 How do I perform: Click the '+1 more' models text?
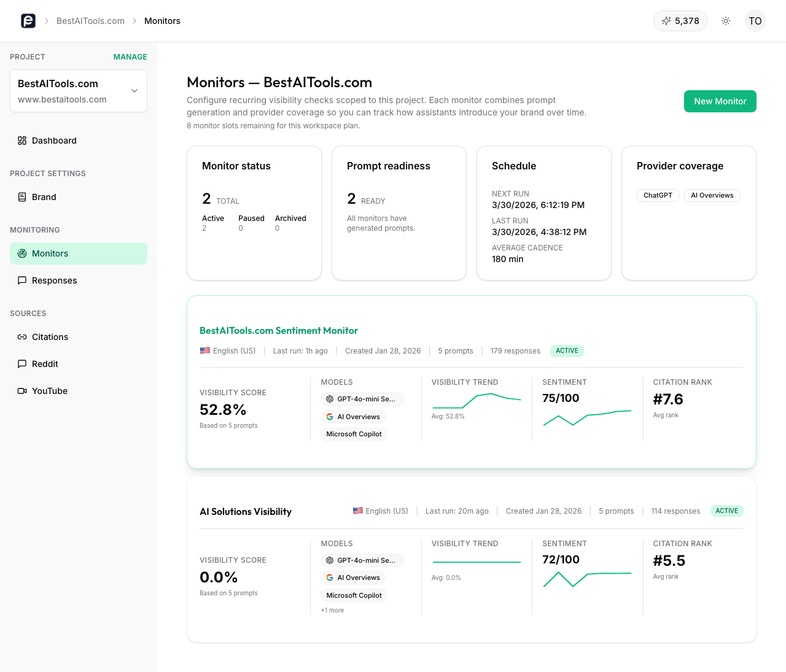pos(332,610)
